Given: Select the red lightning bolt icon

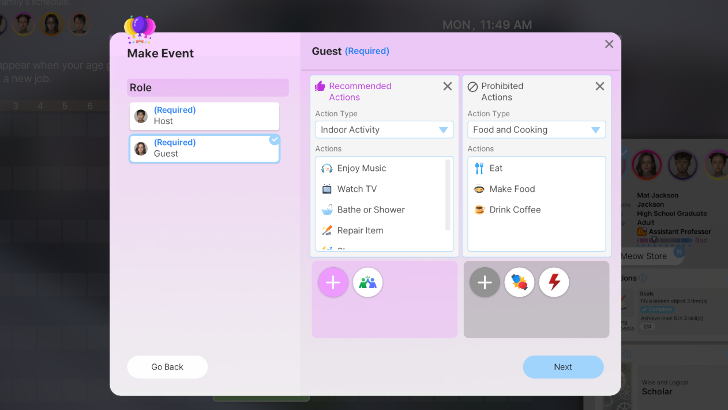Looking at the screenshot, I should click(554, 283).
